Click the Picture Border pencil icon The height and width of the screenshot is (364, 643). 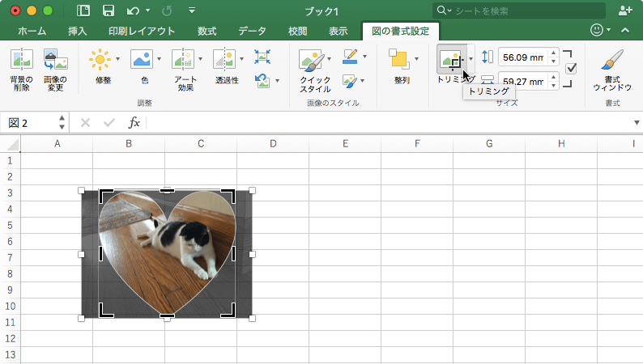pyautogui.click(x=350, y=57)
